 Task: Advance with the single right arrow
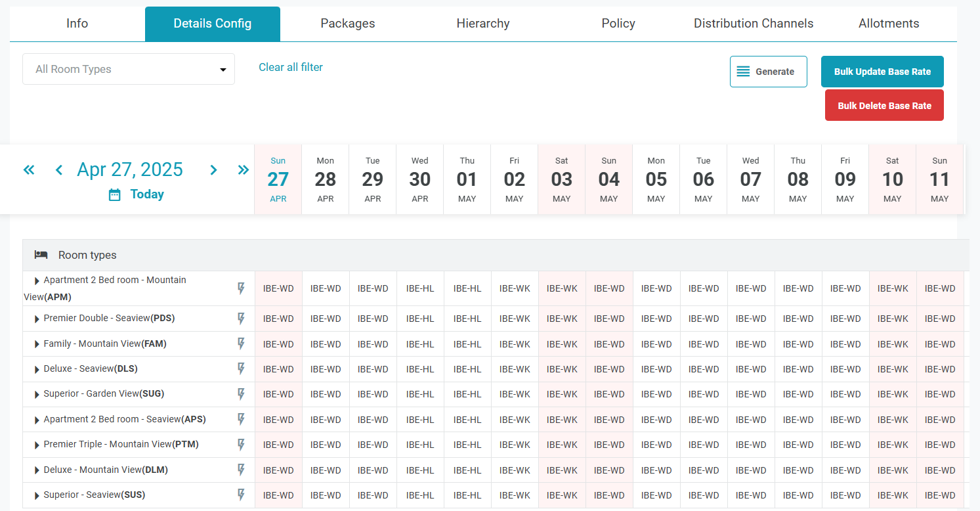click(213, 170)
